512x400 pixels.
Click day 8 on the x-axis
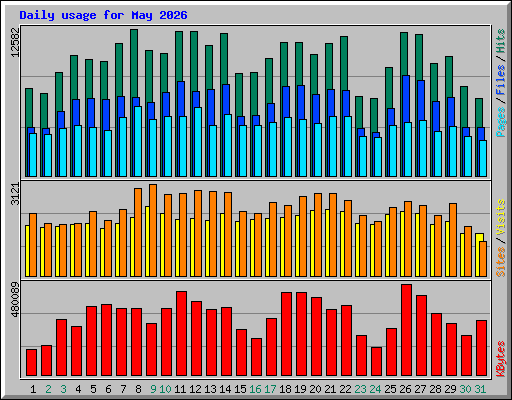[x=138, y=389]
